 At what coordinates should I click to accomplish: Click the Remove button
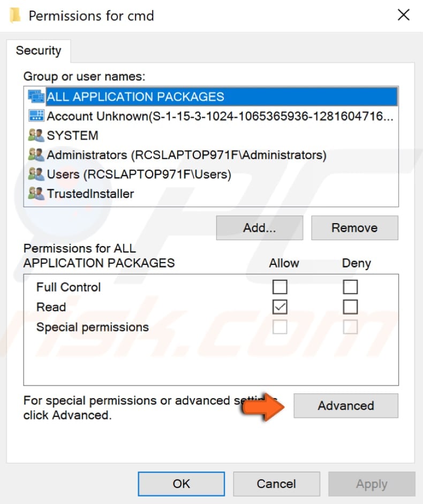click(354, 227)
